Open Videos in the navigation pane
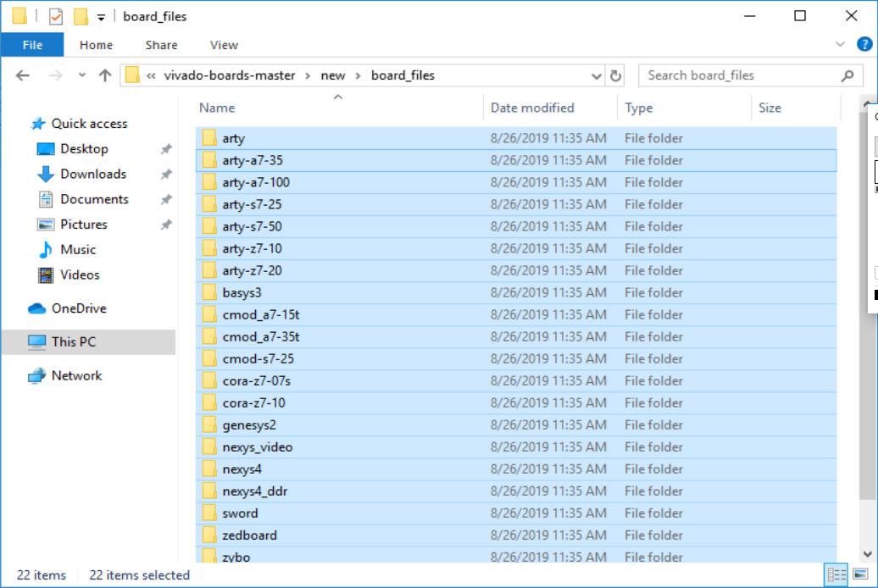The height and width of the screenshot is (588, 878). (80, 275)
